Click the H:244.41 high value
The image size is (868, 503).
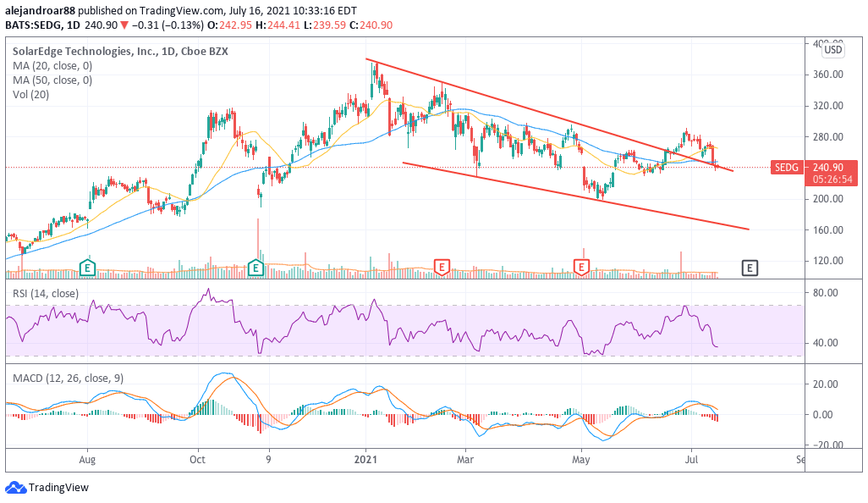277,25
